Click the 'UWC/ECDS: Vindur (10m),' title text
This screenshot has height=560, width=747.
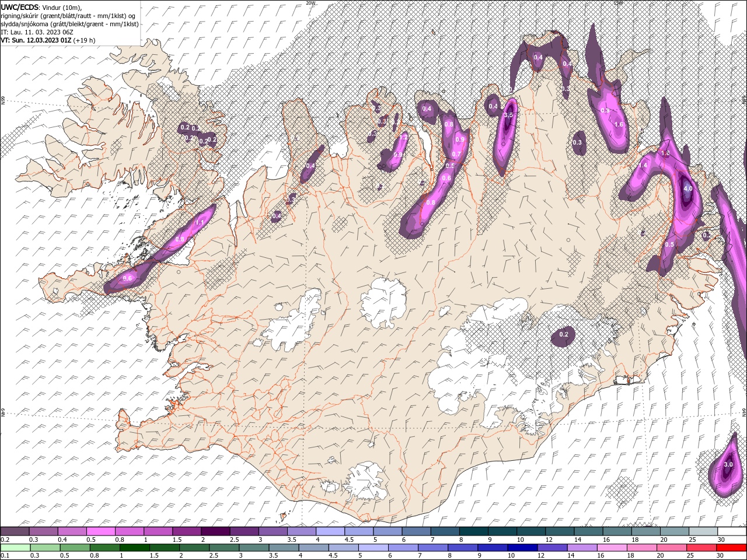tap(41, 7)
